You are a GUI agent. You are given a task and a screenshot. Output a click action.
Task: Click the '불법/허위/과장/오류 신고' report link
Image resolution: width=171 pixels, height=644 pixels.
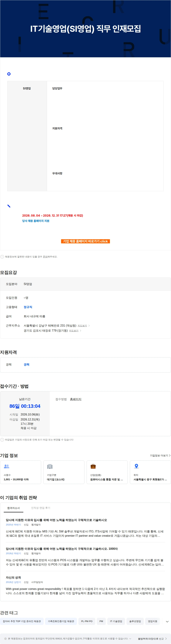coord(152,639)
